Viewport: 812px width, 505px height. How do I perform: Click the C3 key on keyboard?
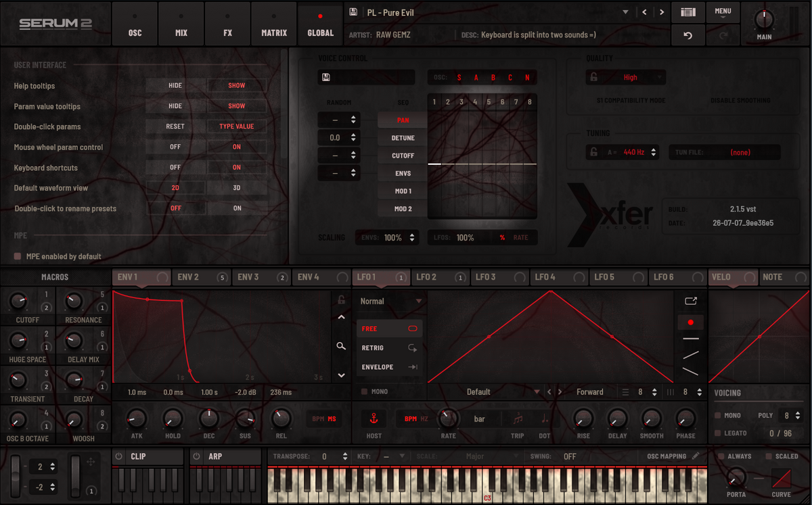(x=487, y=485)
